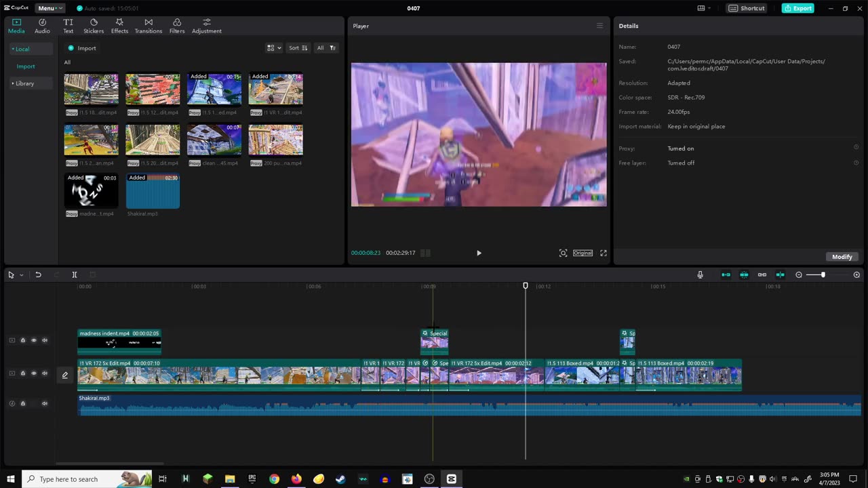Open the All filter dropdown
This screenshot has height=488, width=868.
coord(326,48)
